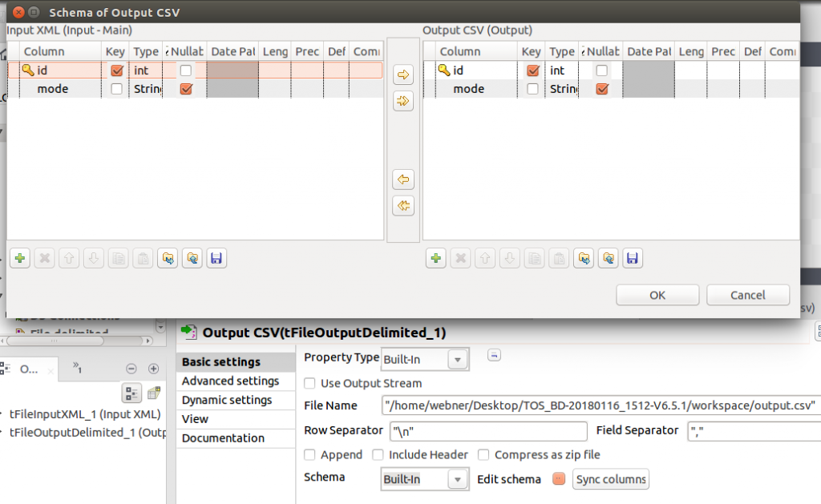Viewport: 821px width, 504px height.
Task: Save Input XML schema with floppy disk icon
Action: [215, 259]
